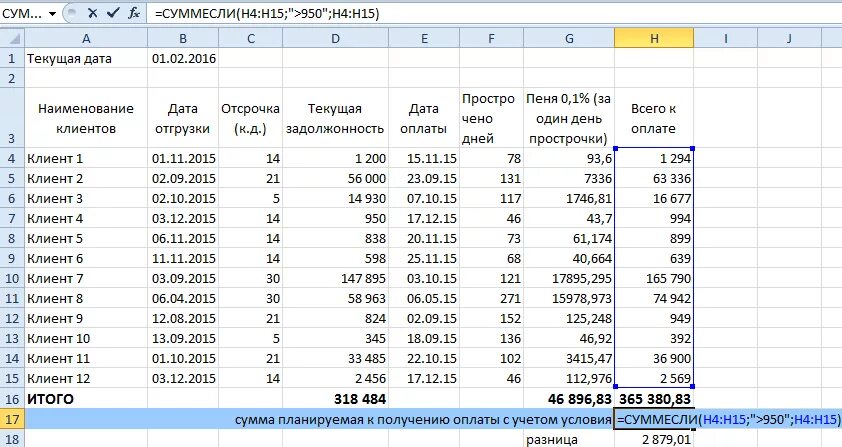The image size is (842, 447).
Task: Click penalty value 93,6
Action: (x=569, y=158)
